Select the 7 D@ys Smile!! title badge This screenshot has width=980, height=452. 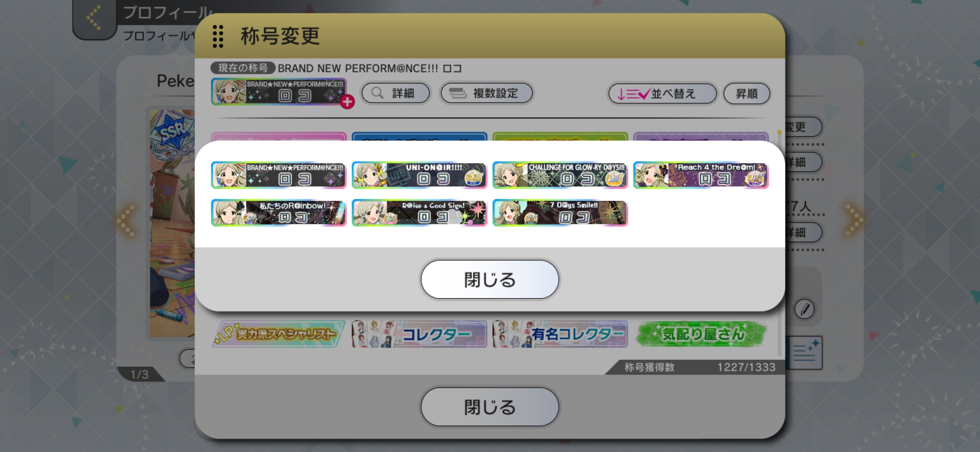tap(560, 213)
